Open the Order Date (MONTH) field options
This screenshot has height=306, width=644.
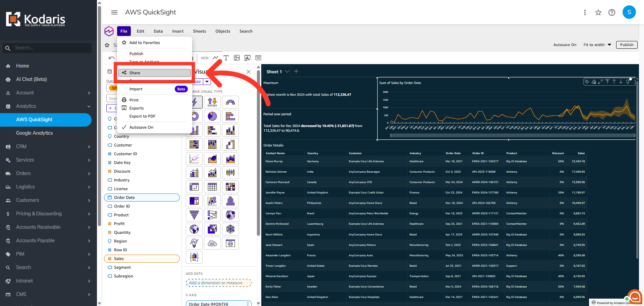(x=248, y=304)
